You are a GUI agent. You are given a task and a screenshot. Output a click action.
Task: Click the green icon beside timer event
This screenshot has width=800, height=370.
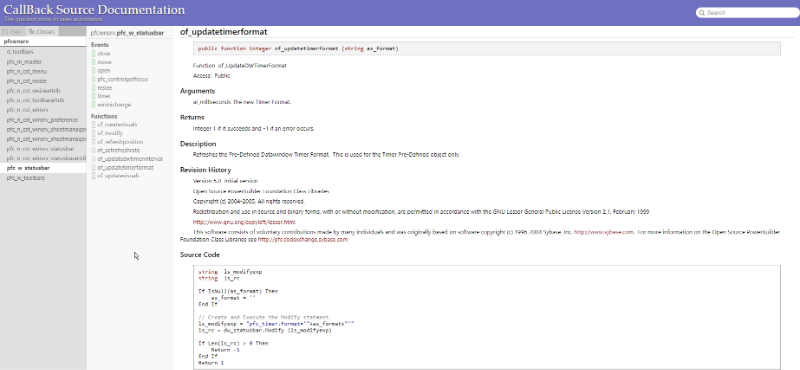[x=93, y=96]
